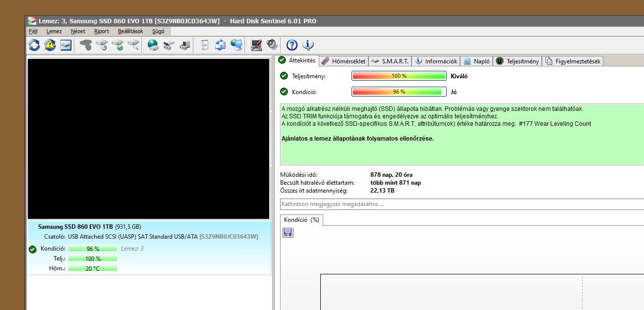Open the Fájl menu
The height and width of the screenshot is (310, 644).
click(x=33, y=31)
